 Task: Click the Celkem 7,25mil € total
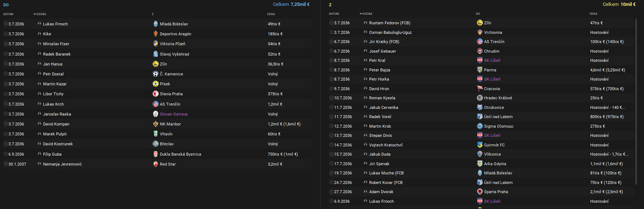point(291,5)
